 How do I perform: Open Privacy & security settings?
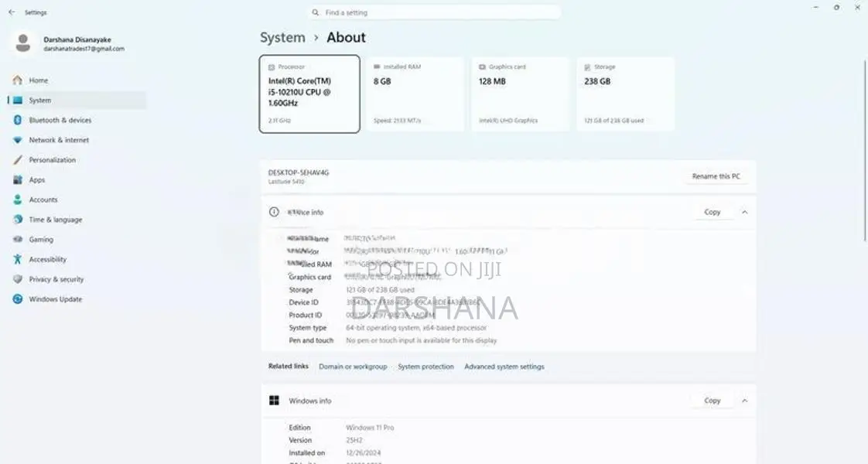tap(77, 279)
